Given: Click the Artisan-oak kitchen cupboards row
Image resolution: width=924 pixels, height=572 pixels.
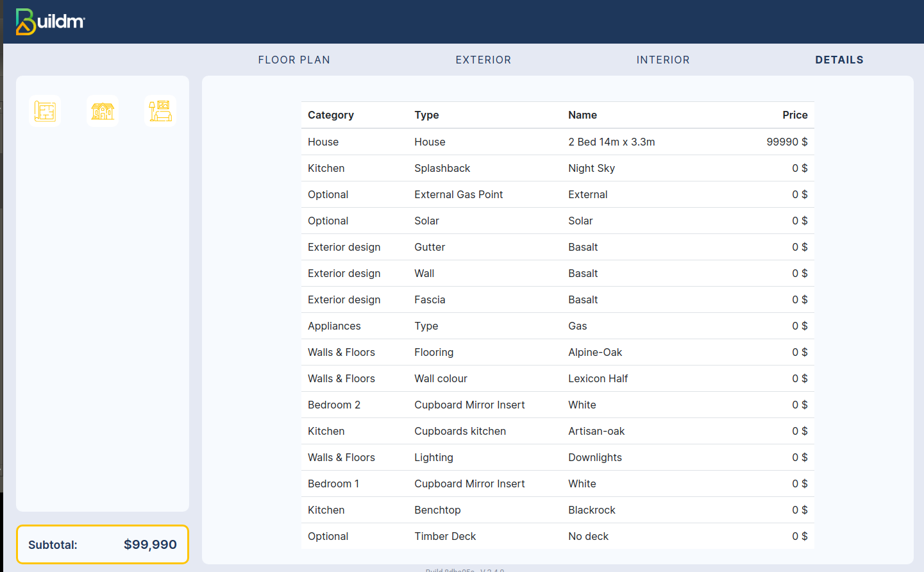Looking at the screenshot, I should click(557, 431).
